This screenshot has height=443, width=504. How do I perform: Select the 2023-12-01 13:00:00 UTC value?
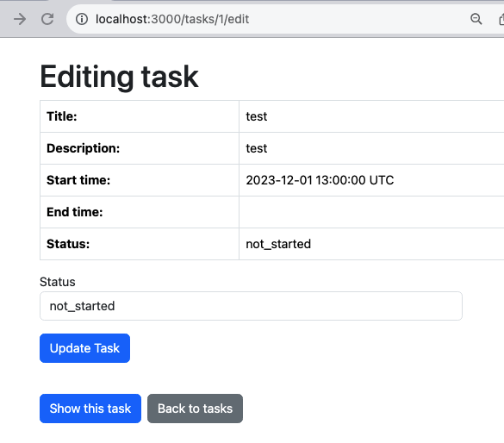pyautogui.click(x=320, y=180)
